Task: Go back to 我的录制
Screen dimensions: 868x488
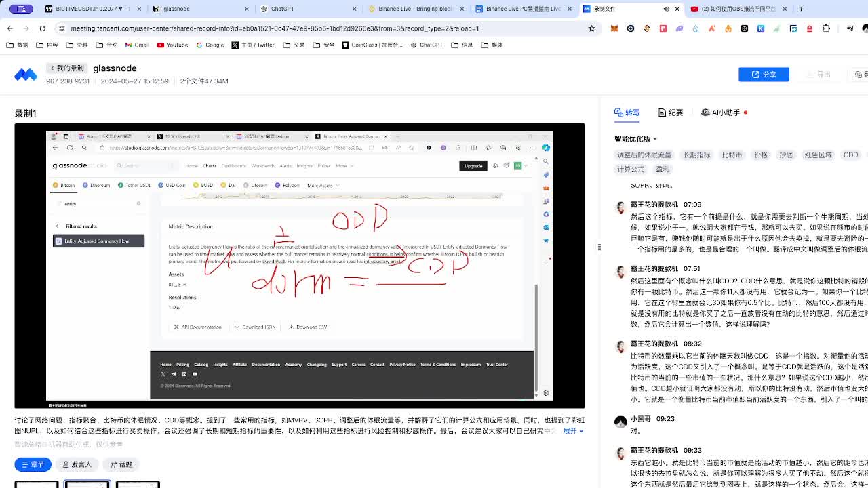Action: click(66, 68)
